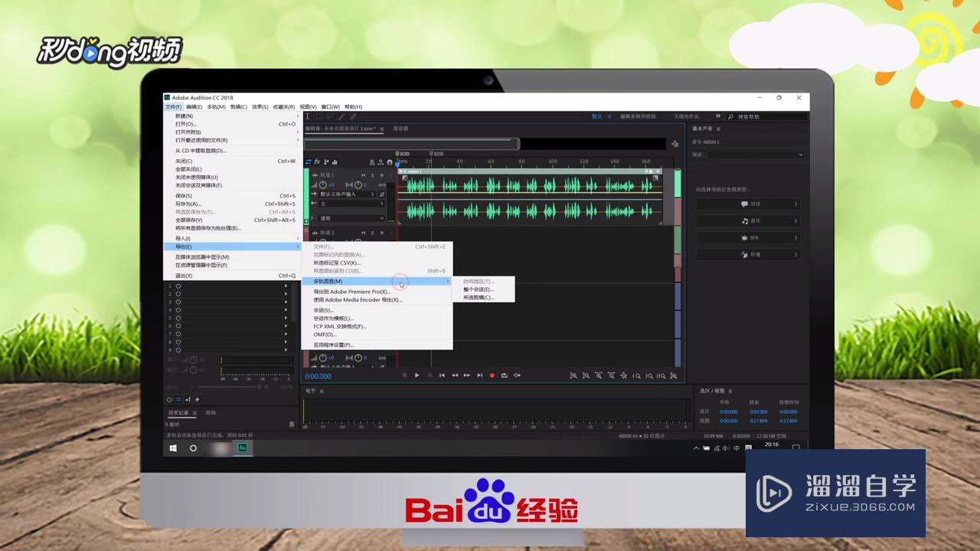Mute Track 2 with the M button
The height and width of the screenshot is (551, 980).
(x=364, y=233)
